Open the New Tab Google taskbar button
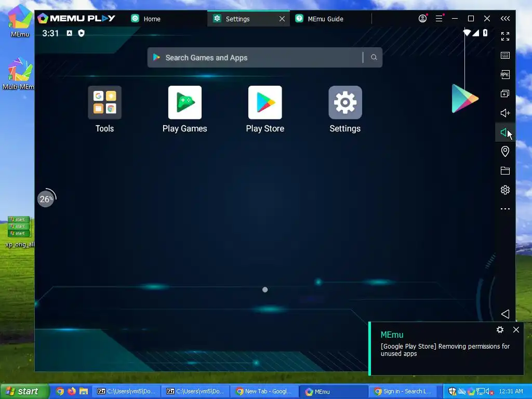Screen dimensions: 532x399 (x=264, y=391)
